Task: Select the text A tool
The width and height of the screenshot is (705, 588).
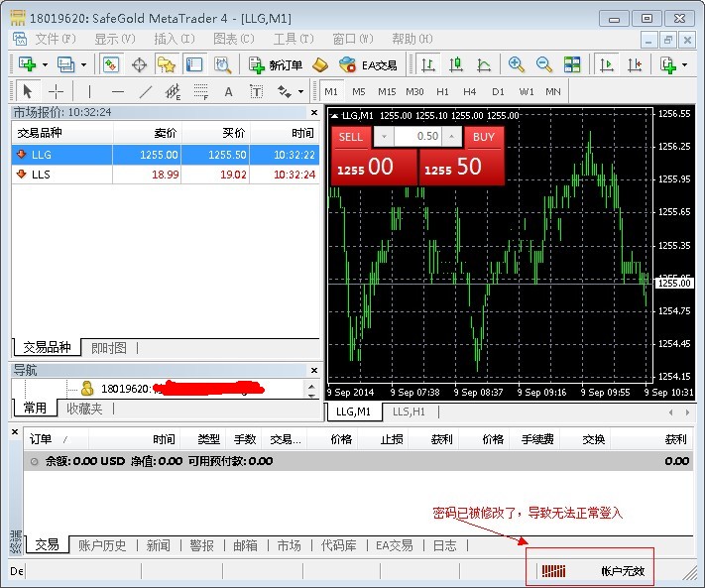Action: tap(228, 91)
